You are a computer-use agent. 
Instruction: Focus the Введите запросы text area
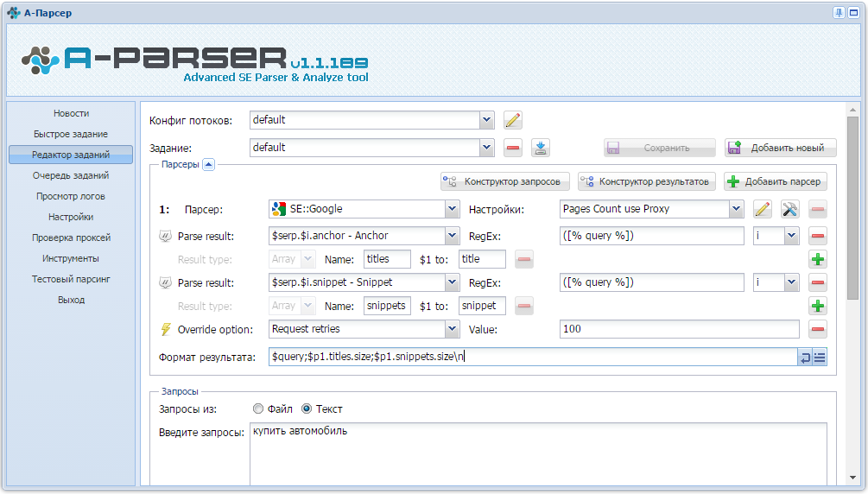(538, 454)
